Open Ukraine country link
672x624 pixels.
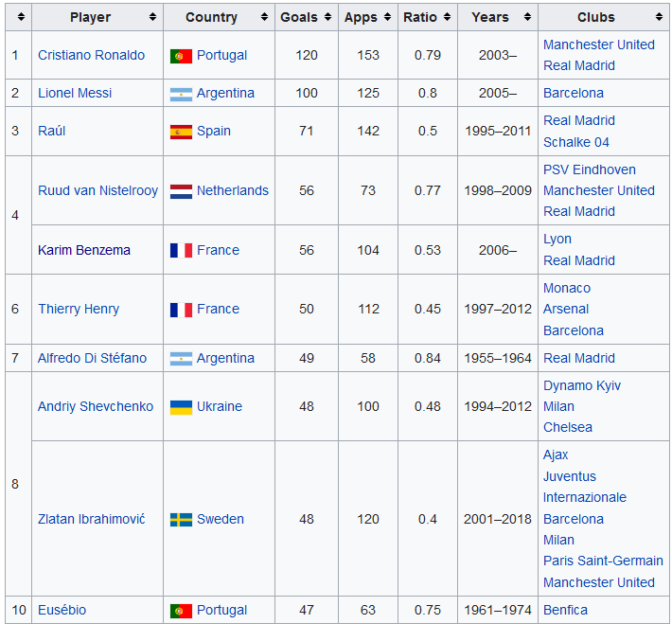pyautogui.click(x=220, y=406)
